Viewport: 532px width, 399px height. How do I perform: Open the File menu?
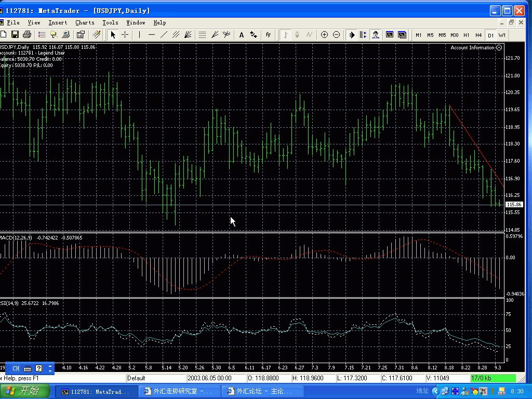13,23
